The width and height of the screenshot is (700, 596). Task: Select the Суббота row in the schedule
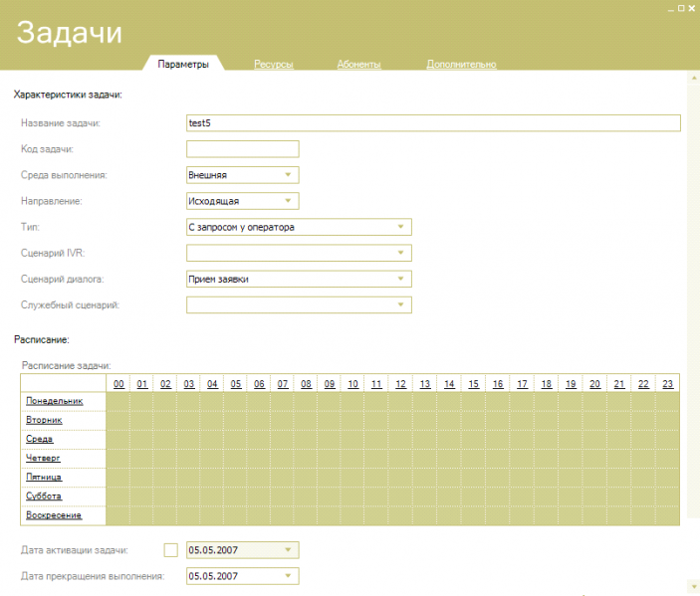coord(44,497)
